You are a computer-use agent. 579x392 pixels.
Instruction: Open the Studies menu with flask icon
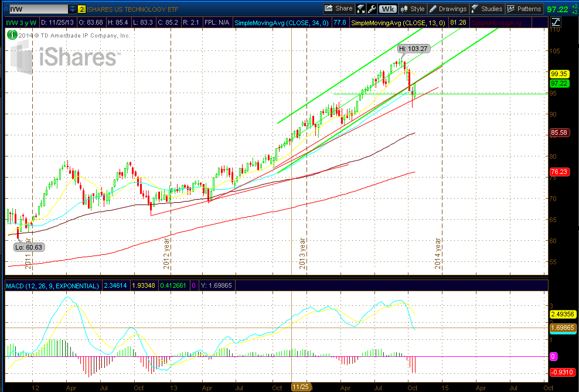pos(486,9)
